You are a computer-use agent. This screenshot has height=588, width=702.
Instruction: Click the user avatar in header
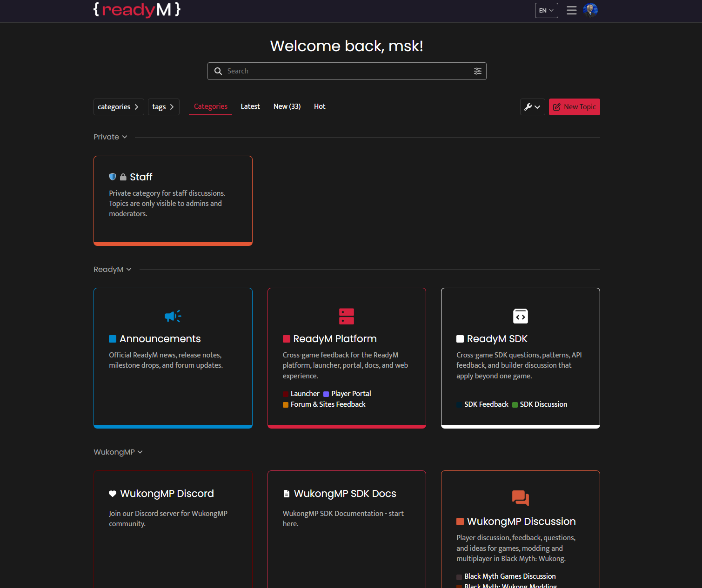pos(590,10)
